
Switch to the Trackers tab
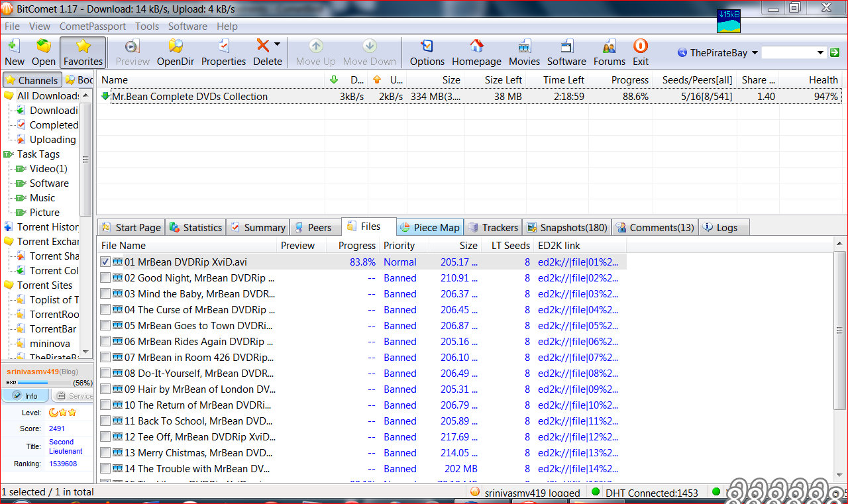[x=493, y=227]
